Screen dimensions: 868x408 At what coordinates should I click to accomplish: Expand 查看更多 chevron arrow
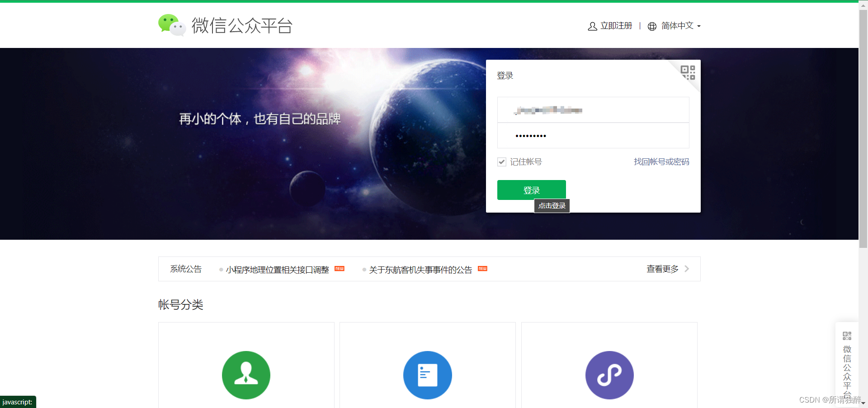687,269
